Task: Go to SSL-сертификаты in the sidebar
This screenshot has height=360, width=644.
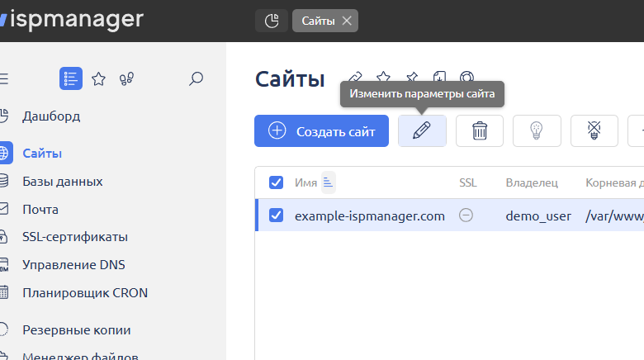Action: pyautogui.click(x=75, y=237)
